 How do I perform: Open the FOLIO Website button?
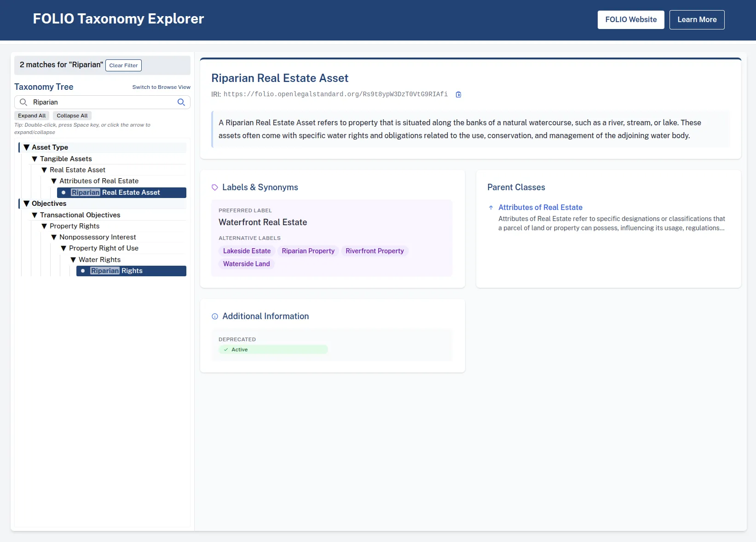click(630, 20)
